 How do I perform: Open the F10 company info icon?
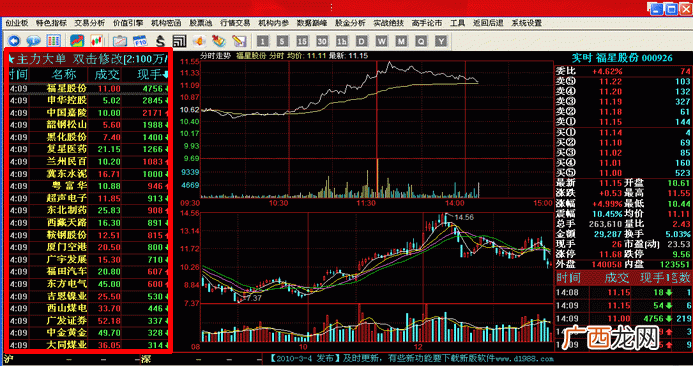[140, 41]
